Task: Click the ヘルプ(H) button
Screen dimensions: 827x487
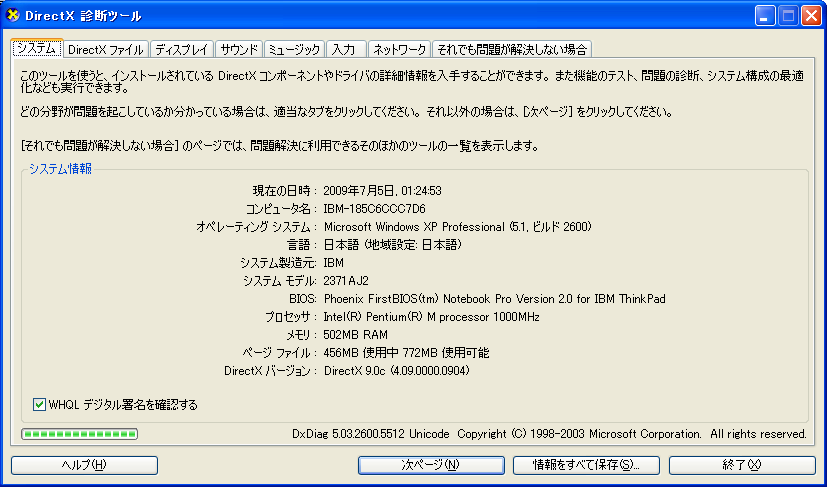Action: [84, 465]
